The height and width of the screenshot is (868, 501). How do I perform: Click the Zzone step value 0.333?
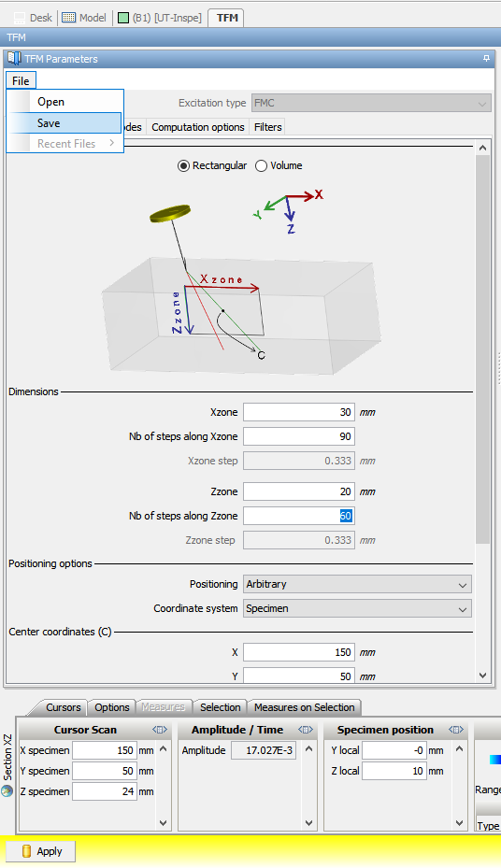click(x=299, y=540)
